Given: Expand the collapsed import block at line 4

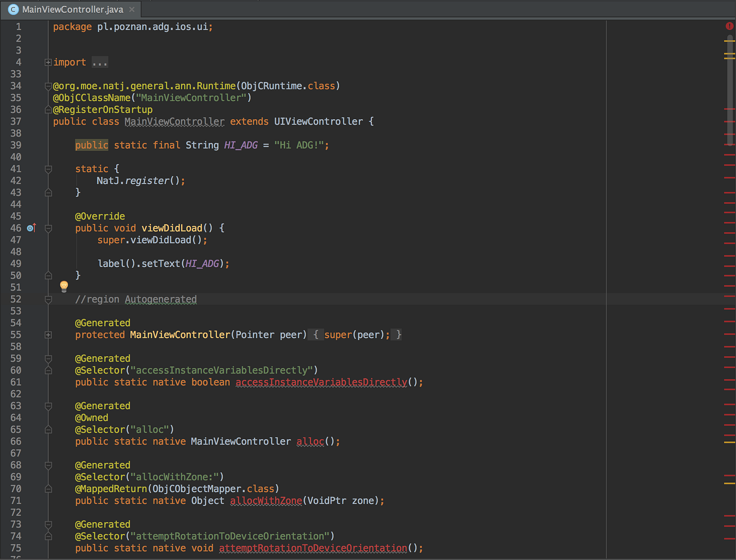Looking at the screenshot, I should (x=48, y=63).
